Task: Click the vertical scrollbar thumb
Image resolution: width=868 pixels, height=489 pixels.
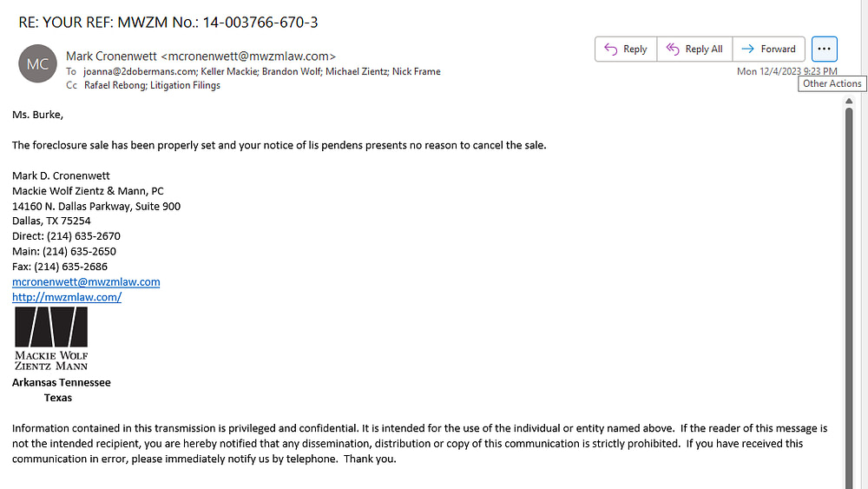Action: pyautogui.click(x=849, y=298)
